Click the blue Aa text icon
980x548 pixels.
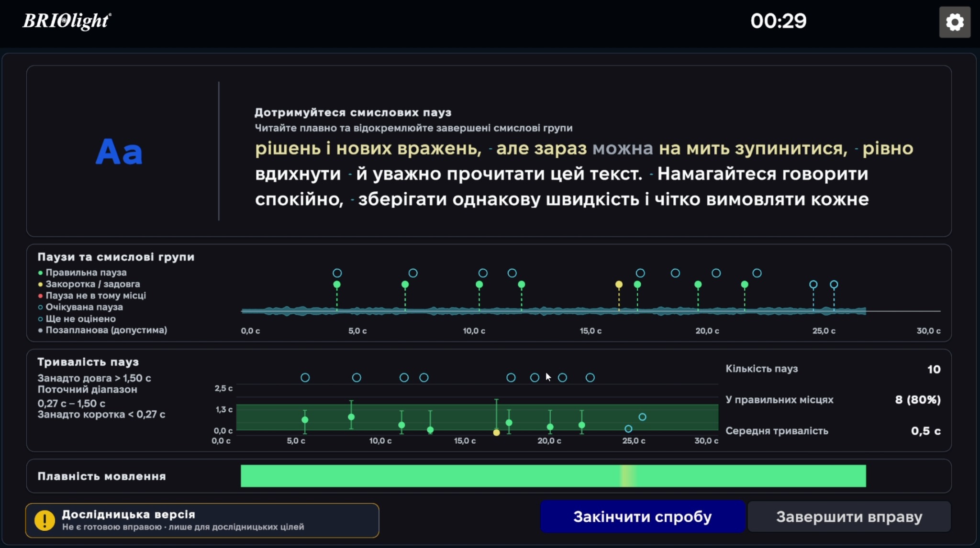pos(119,152)
